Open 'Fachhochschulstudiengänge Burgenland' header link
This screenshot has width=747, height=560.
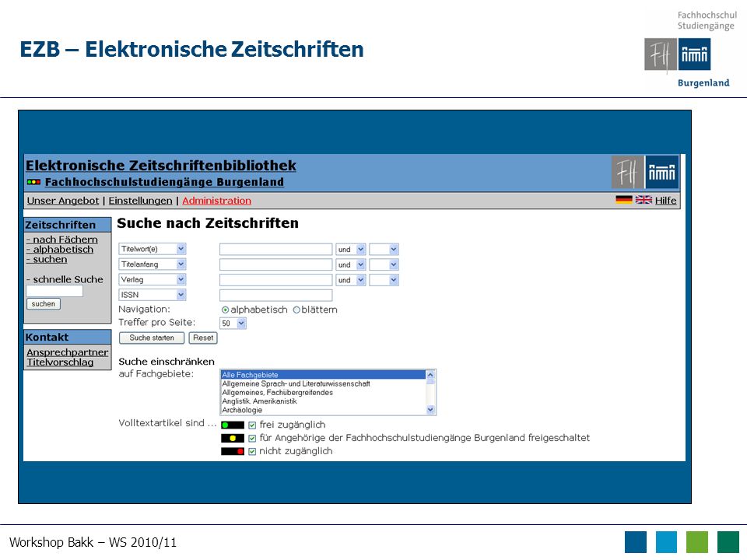pos(164,182)
